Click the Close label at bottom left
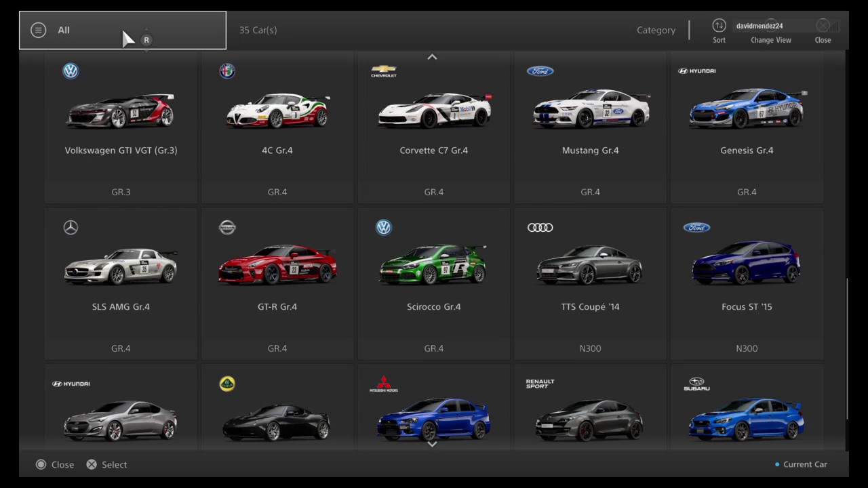 [62, 464]
